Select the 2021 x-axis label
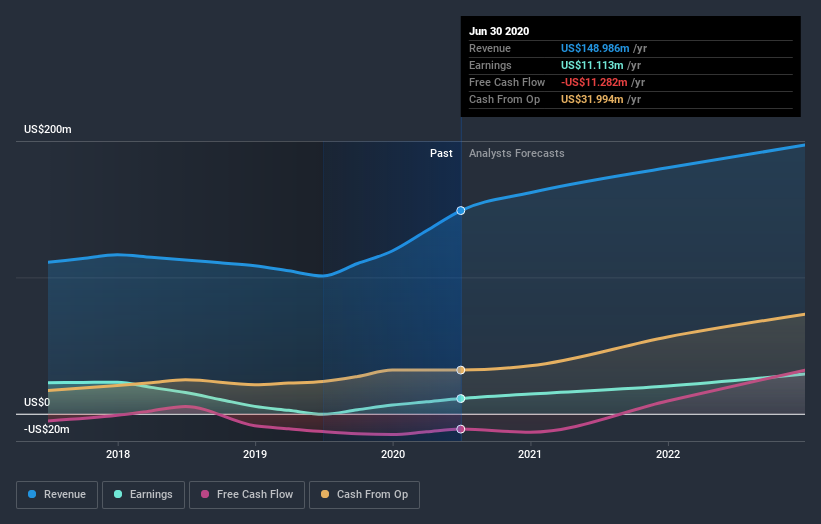The width and height of the screenshot is (821, 524). coord(530,454)
